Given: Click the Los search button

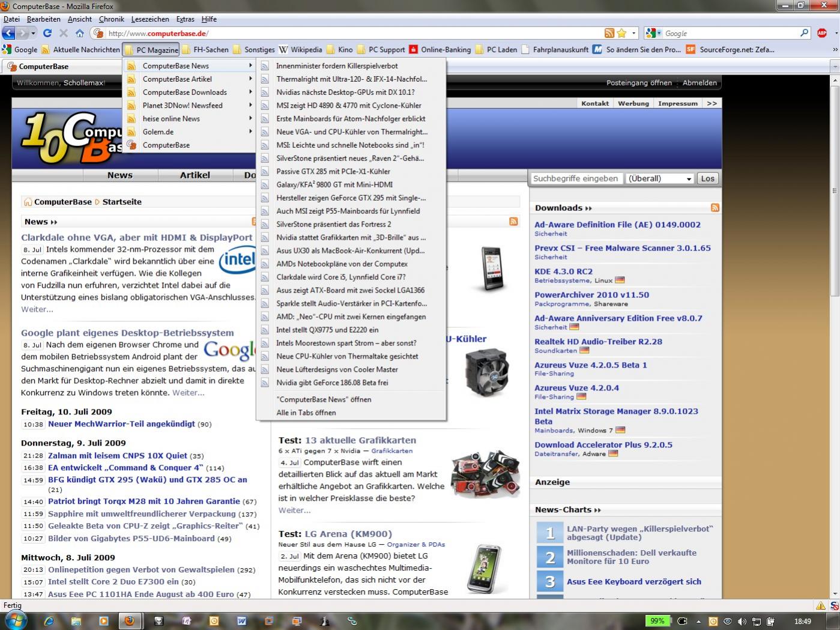Looking at the screenshot, I should point(708,178).
